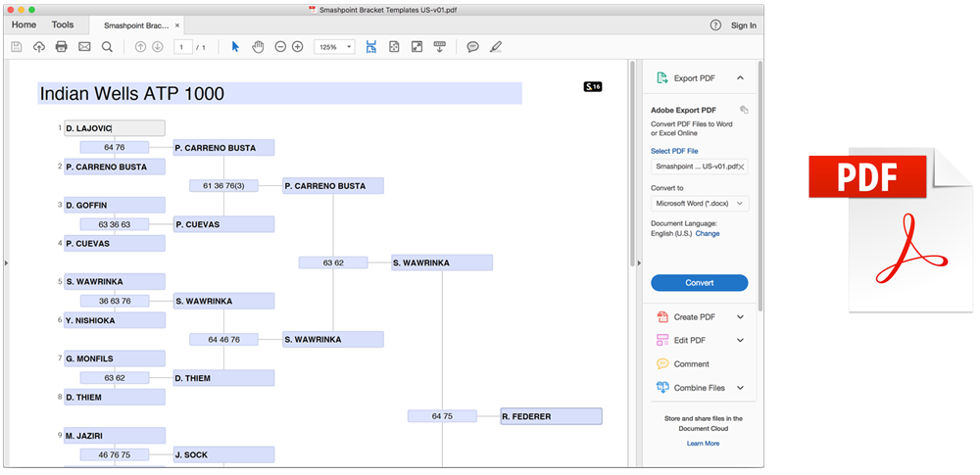Go to the Home tab
The image size is (980, 475).
[24, 25]
